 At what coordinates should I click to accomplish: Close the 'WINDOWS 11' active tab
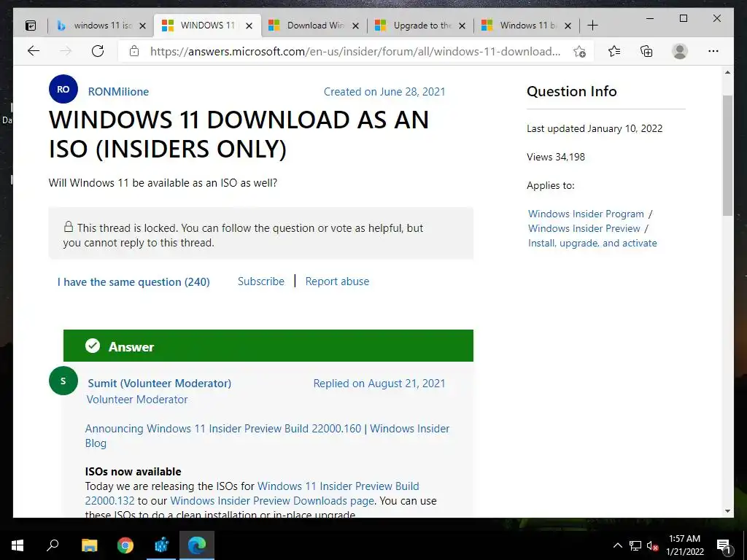pyautogui.click(x=249, y=26)
